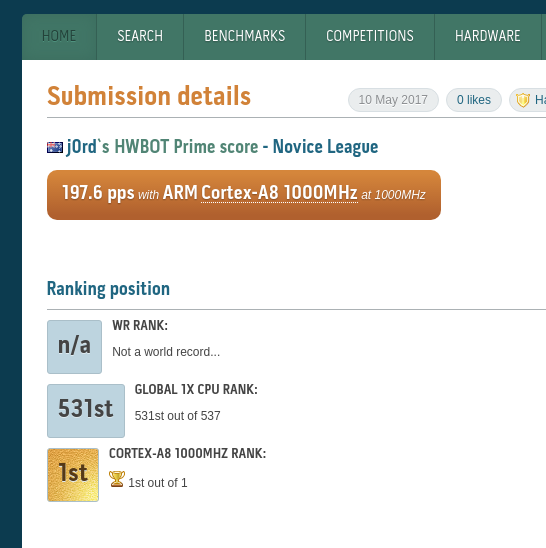The height and width of the screenshot is (548, 546).
Task: Click the Australian flag icon beside j0rd
Action: click(x=55, y=147)
